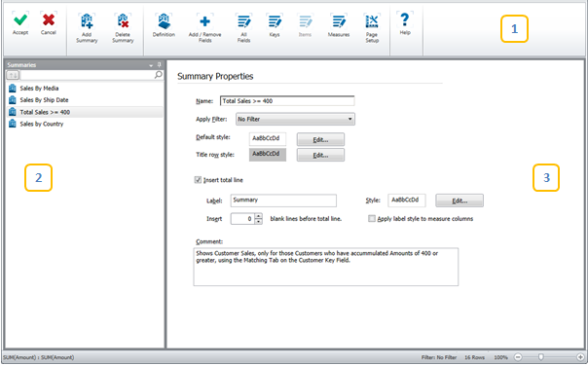Viewport: 588px width, 365px height.
Task: Uncheck the Insert total line checkbox
Action: [x=198, y=180]
